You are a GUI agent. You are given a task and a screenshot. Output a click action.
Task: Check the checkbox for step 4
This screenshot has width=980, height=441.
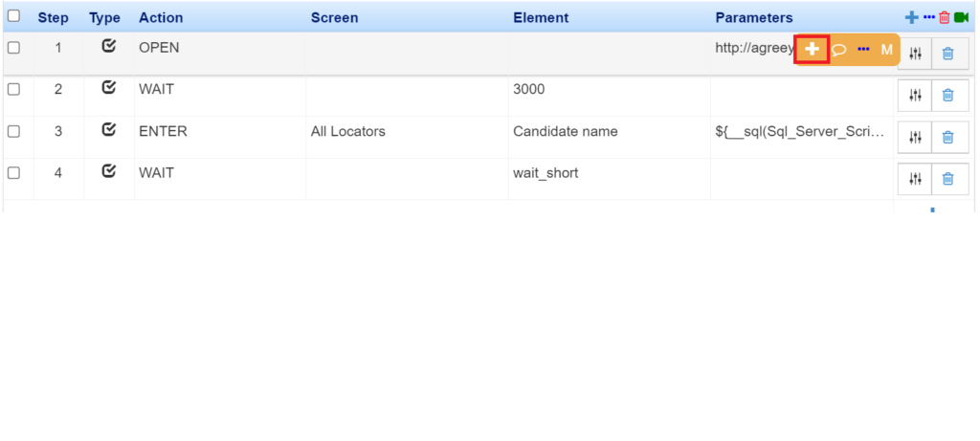click(x=13, y=173)
